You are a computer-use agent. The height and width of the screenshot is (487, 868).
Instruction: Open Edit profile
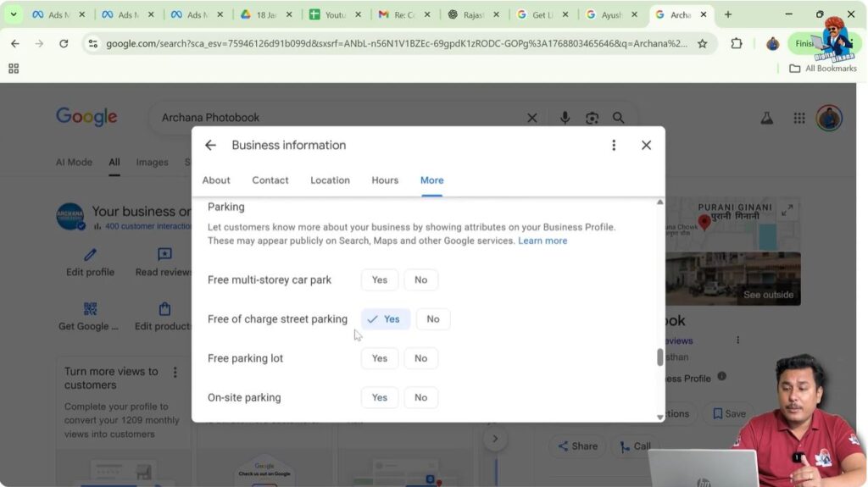point(90,263)
